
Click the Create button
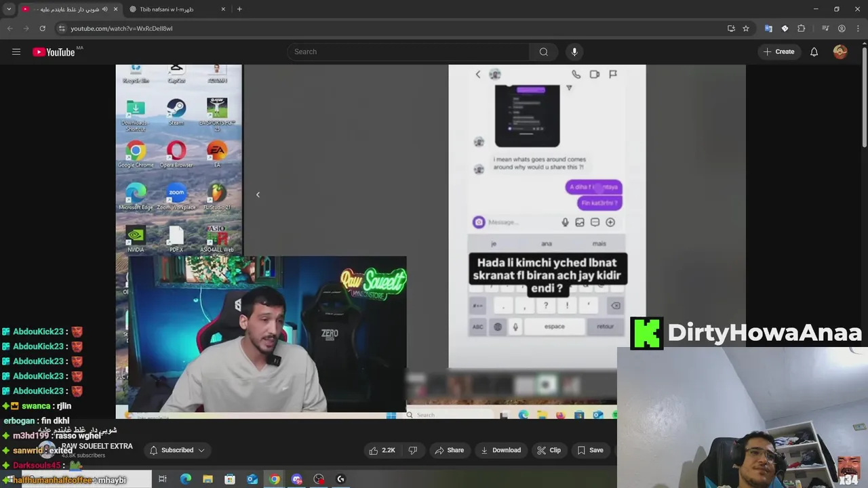778,52
